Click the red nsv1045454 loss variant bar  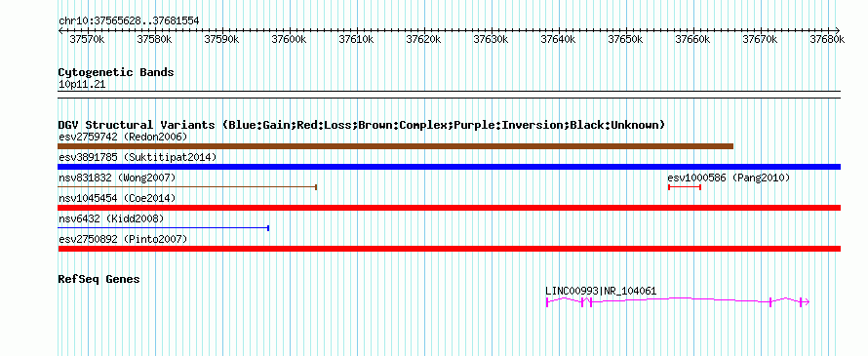pos(449,208)
